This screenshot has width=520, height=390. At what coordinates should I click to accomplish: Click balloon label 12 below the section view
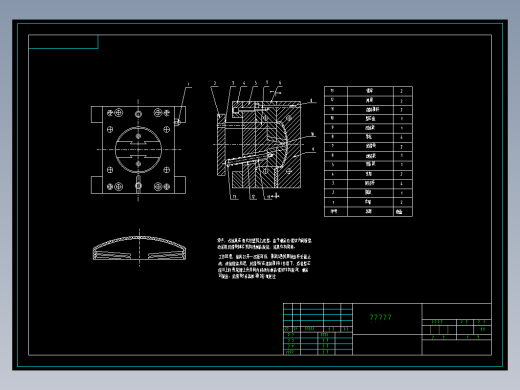pyautogui.click(x=253, y=197)
